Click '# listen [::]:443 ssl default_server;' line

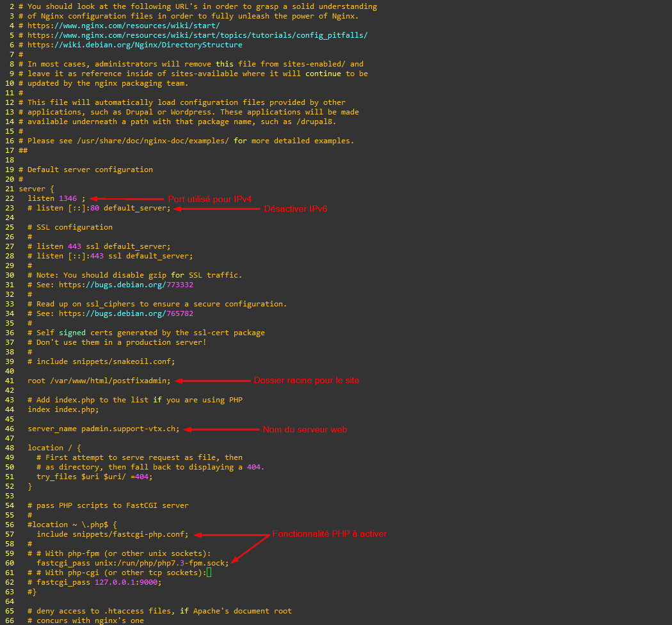coord(110,256)
